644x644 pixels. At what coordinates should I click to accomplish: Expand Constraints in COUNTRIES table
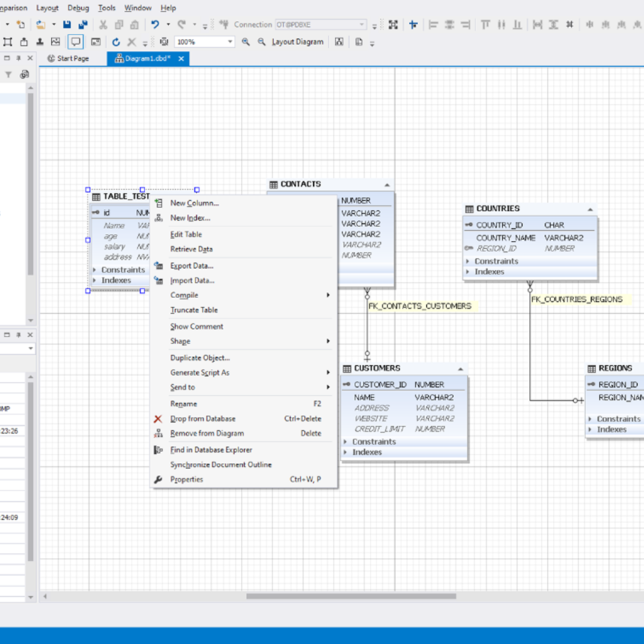(x=467, y=261)
